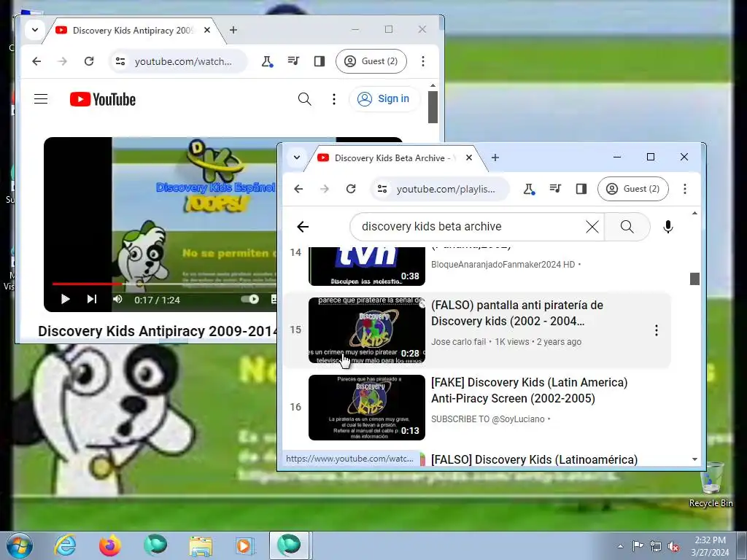Toggle side panel in back Antipiracy window

pyautogui.click(x=320, y=61)
